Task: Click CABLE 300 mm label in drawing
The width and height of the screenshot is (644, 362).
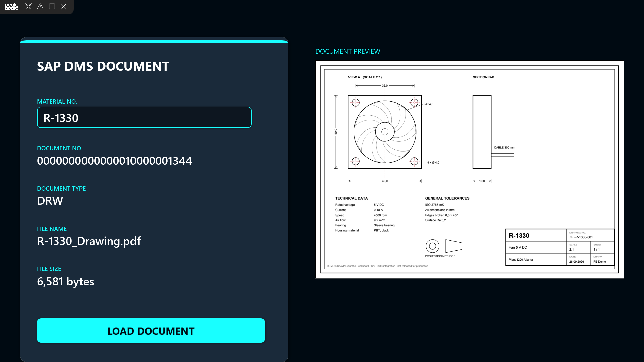Action: (504, 148)
